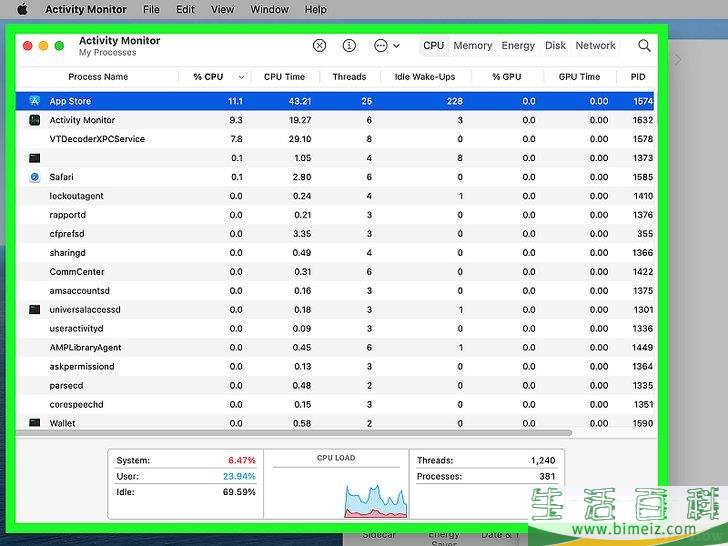This screenshot has width=728, height=546.
Task: Select the AMPLibraryAgent process
Action: 85,347
